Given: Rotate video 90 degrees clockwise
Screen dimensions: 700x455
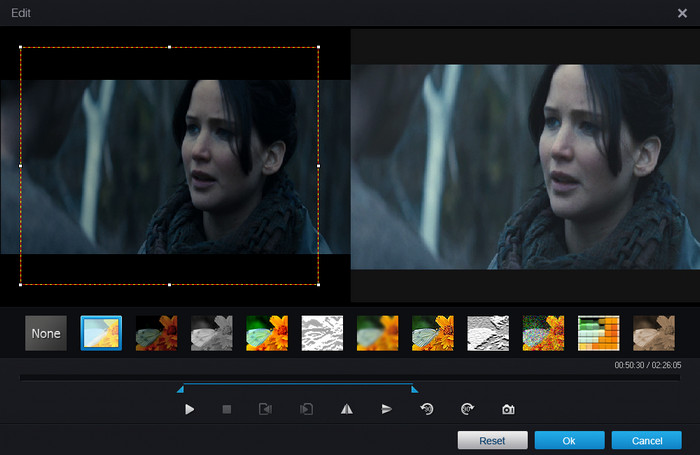Looking at the screenshot, I should 467,409.
